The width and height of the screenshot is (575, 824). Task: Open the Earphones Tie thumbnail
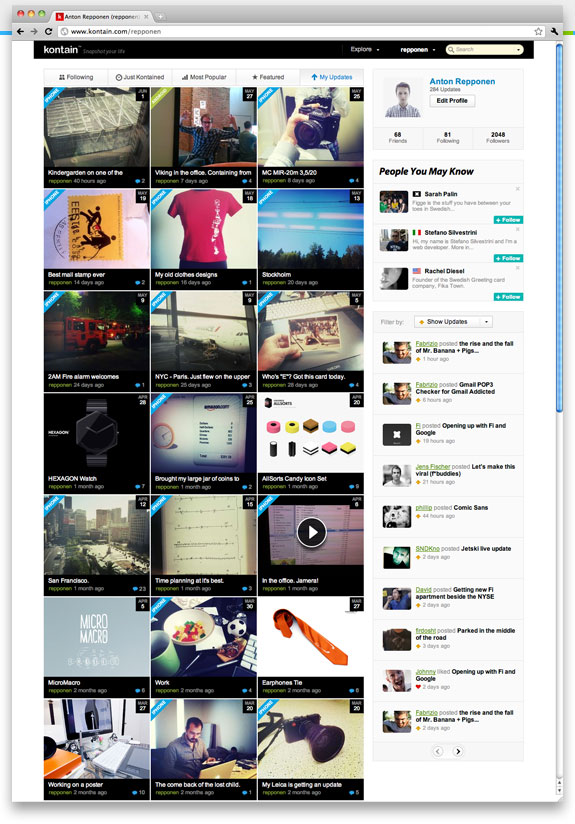(x=311, y=637)
